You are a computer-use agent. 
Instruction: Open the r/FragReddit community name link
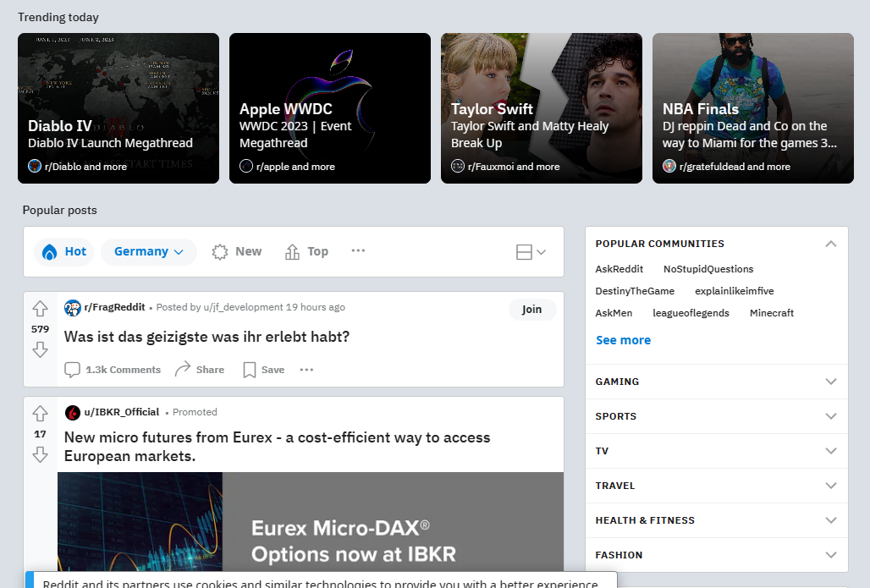tap(115, 307)
